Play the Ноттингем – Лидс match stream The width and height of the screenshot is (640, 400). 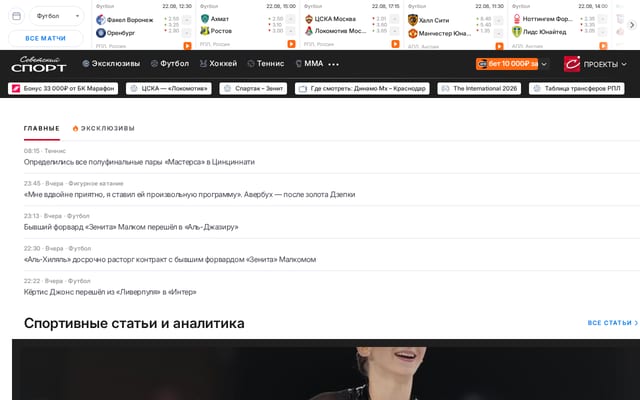click(x=603, y=46)
